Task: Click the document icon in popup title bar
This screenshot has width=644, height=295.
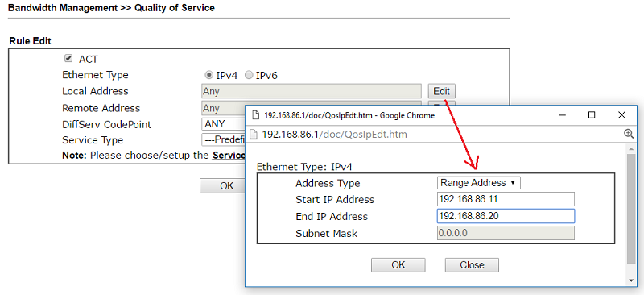Action: pyautogui.click(x=256, y=115)
